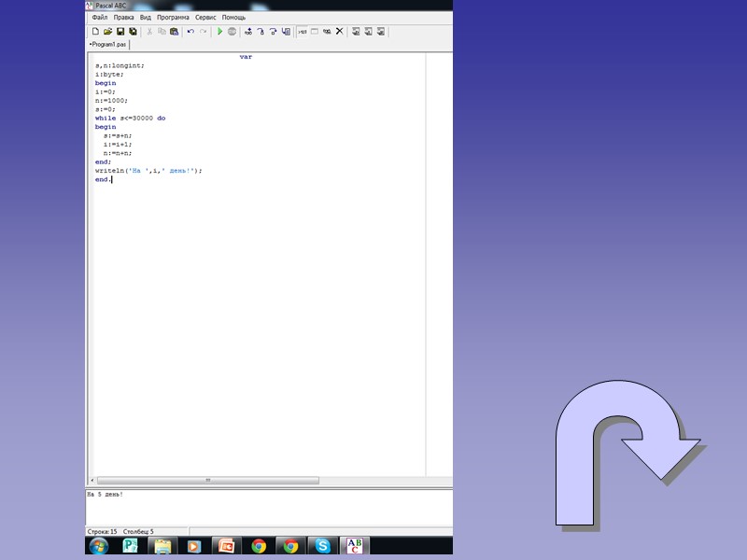The image size is (747, 560).
Task: Stop program execution with the grey stop icon
Action: [232, 32]
